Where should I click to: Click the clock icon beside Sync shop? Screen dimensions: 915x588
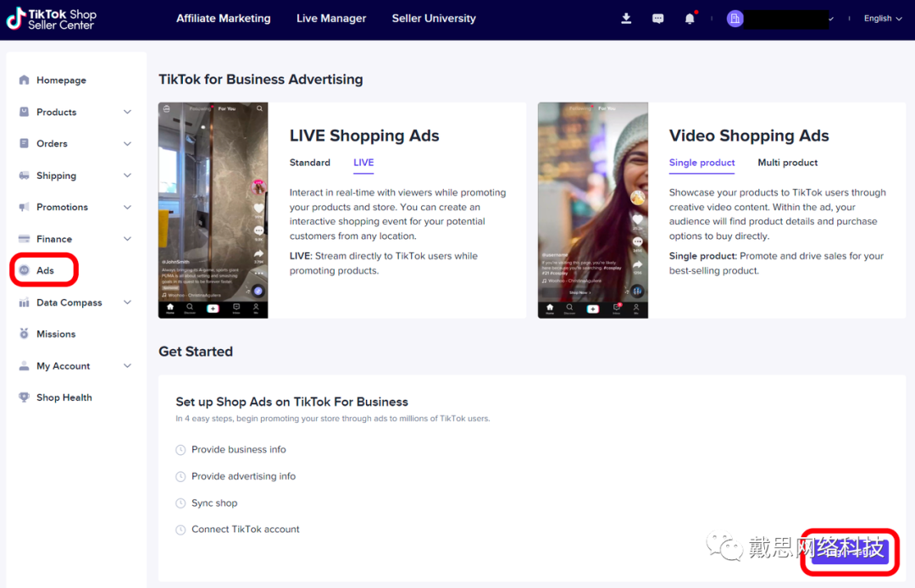click(x=181, y=502)
